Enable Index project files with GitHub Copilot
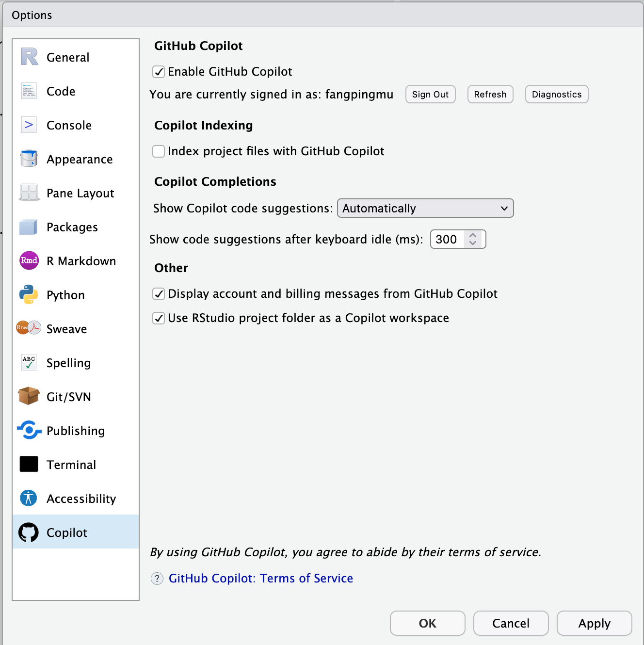The image size is (644, 645). click(159, 151)
